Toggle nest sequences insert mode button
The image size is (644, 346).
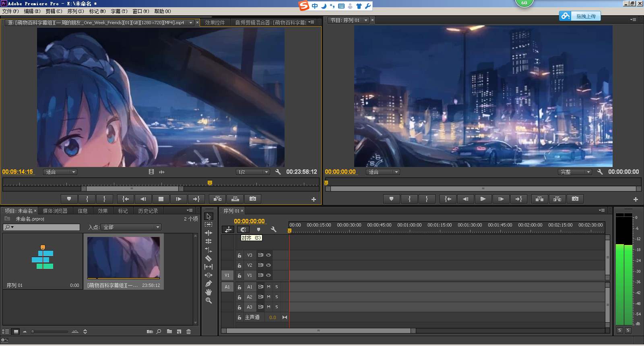228,229
